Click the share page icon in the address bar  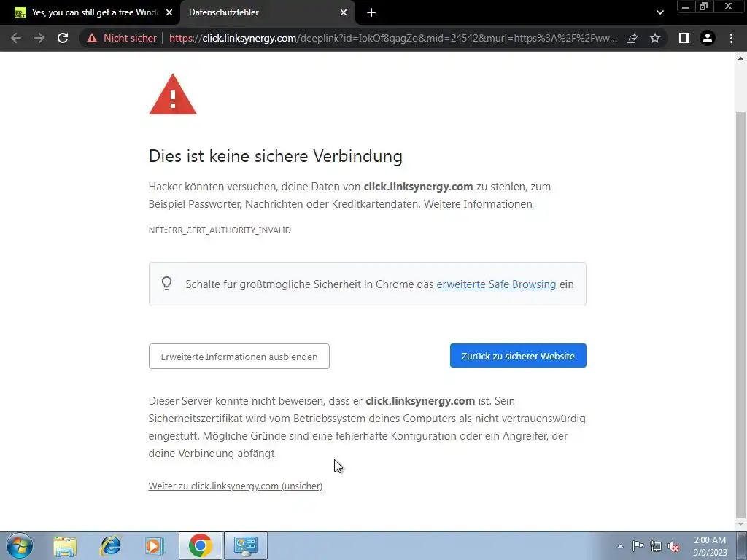point(632,38)
